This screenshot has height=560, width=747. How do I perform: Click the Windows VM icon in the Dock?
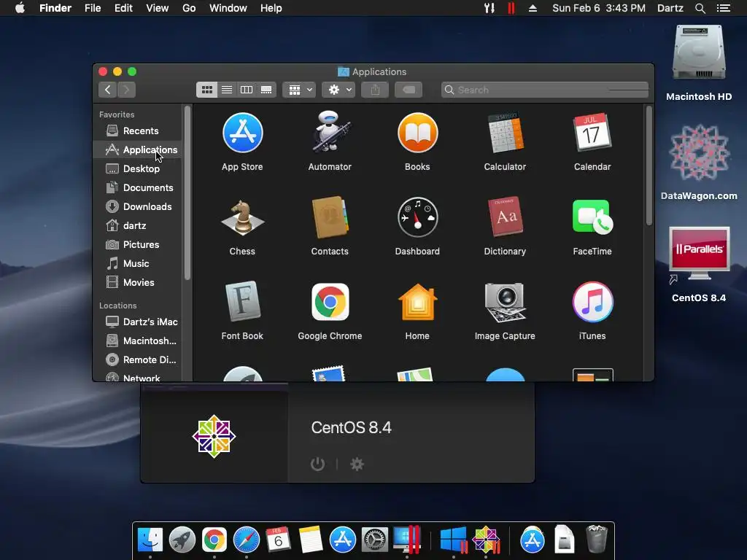point(453,540)
